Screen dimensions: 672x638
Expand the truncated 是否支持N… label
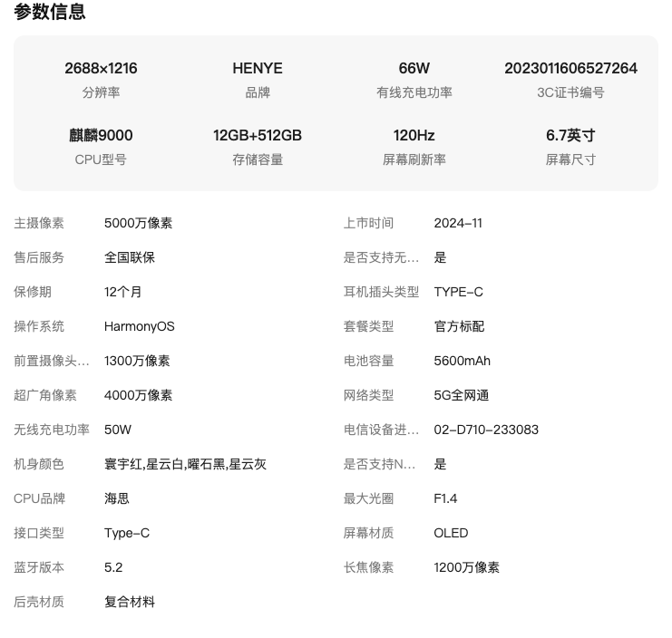pos(379,464)
